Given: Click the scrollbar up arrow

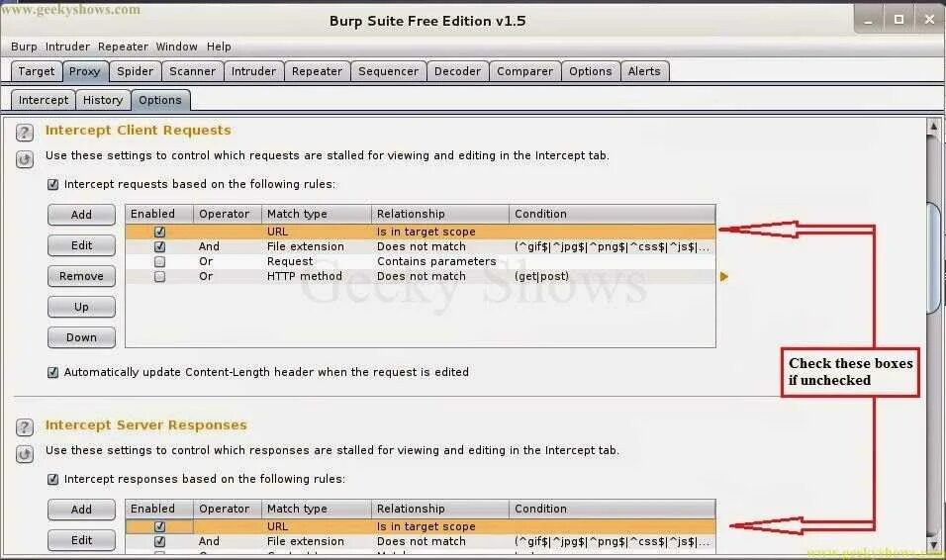Looking at the screenshot, I should tap(934, 127).
